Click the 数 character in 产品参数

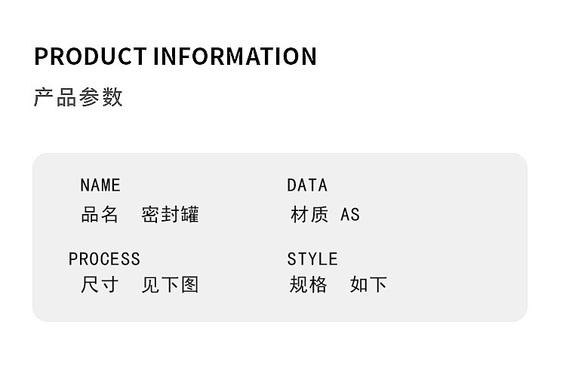112,97
